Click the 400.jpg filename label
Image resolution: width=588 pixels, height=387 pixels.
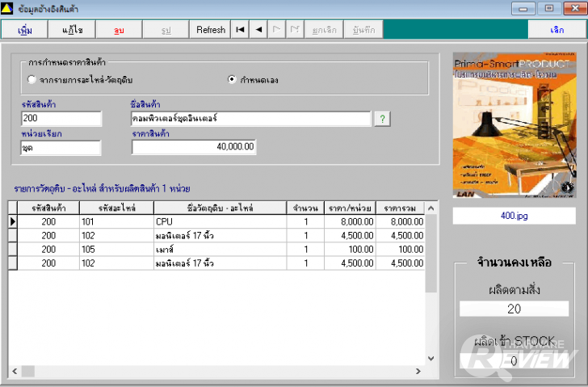point(514,216)
